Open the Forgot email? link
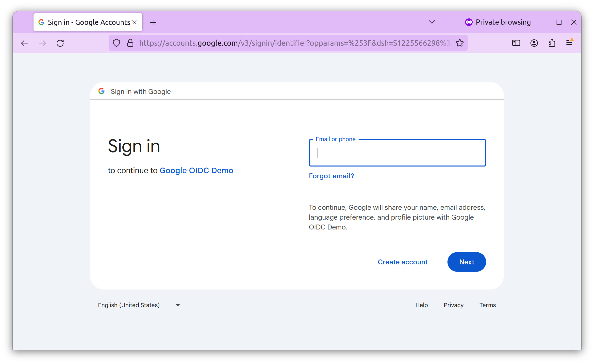Image resolution: width=594 pixels, height=364 pixels. tap(331, 176)
